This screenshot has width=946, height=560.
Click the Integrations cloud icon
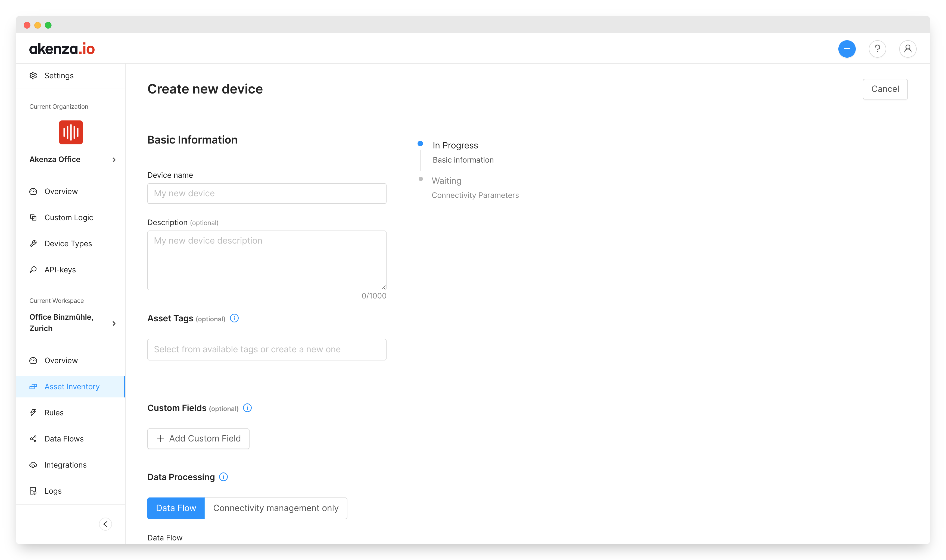33,465
